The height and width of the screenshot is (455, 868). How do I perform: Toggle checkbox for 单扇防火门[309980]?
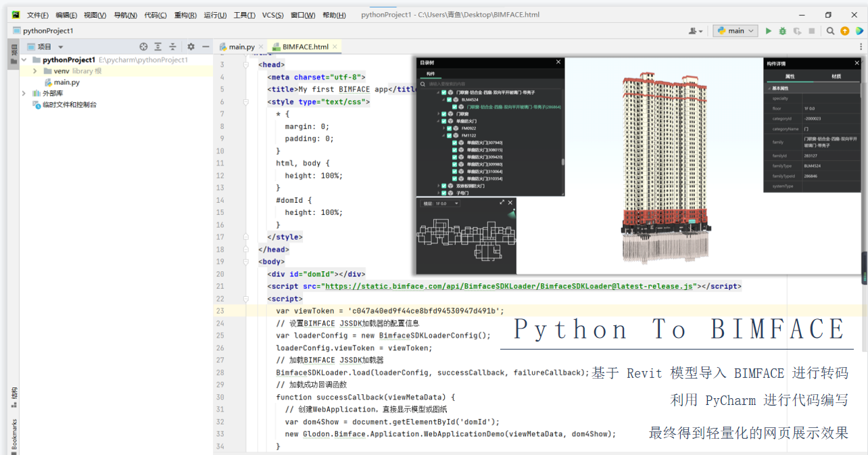[x=455, y=164]
